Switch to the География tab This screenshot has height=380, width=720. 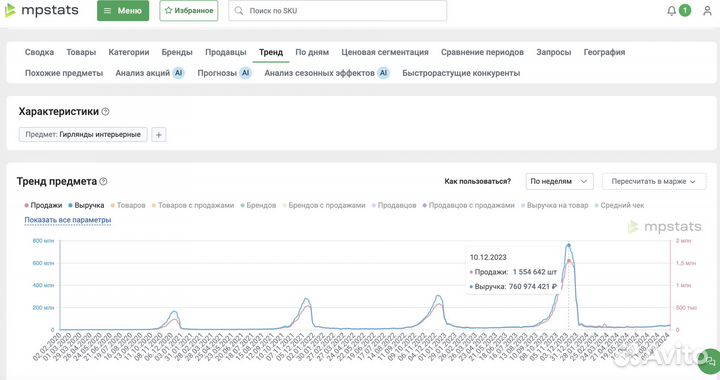coord(604,52)
